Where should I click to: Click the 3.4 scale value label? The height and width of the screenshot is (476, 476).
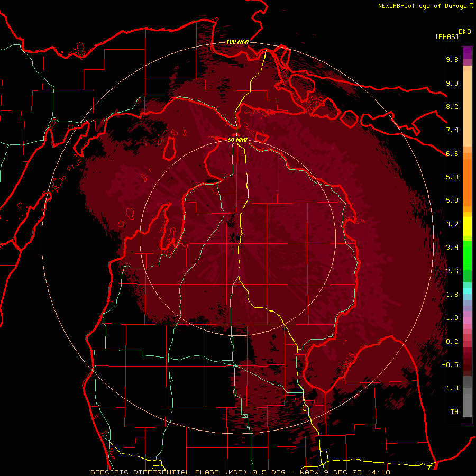(452, 248)
